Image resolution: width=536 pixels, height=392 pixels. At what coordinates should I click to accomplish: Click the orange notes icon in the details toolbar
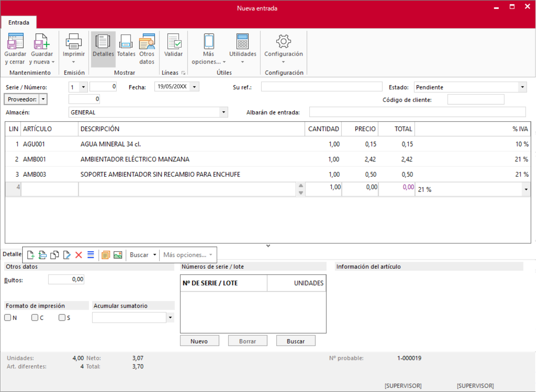pyautogui.click(x=106, y=255)
